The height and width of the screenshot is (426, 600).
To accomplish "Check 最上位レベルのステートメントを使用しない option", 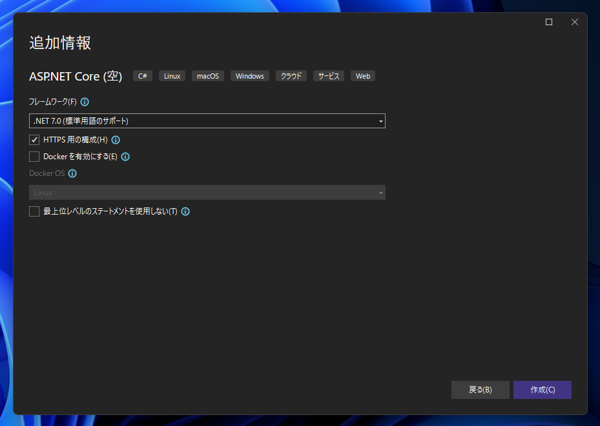I will click(34, 211).
